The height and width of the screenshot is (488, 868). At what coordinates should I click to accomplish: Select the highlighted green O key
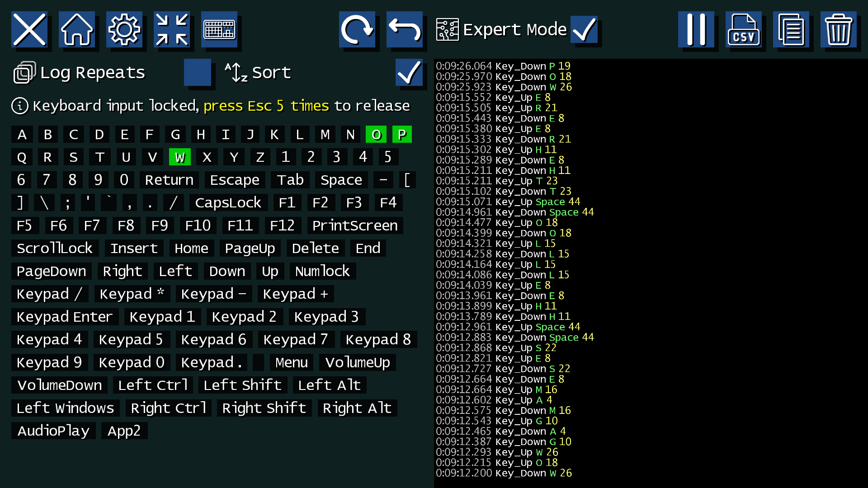pos(376,135)
